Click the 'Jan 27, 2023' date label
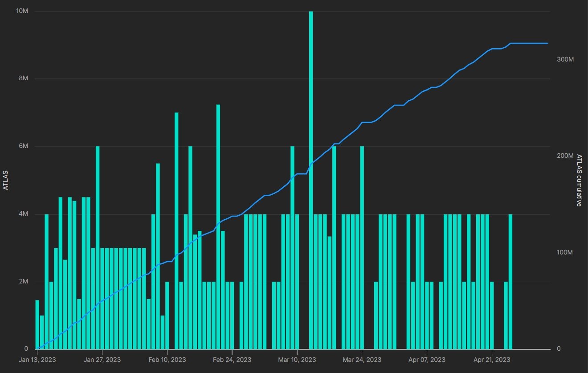 [102, 360]
